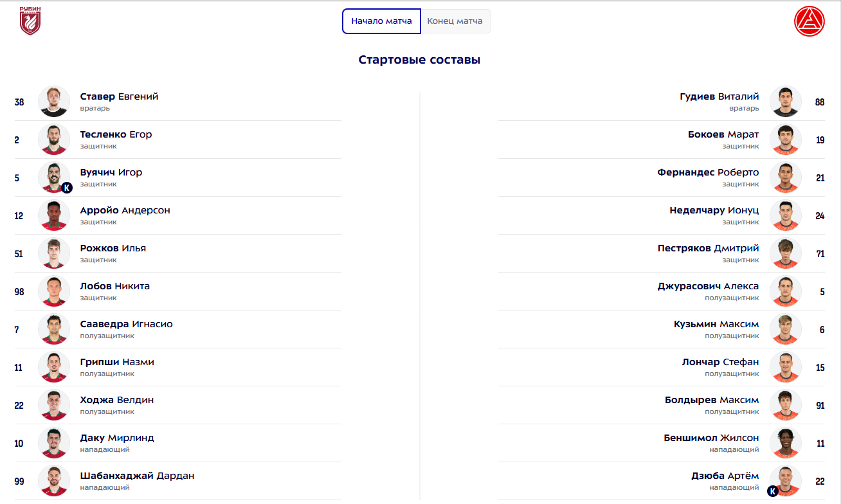Switch to the Конец матча tab

coord(455,21)
